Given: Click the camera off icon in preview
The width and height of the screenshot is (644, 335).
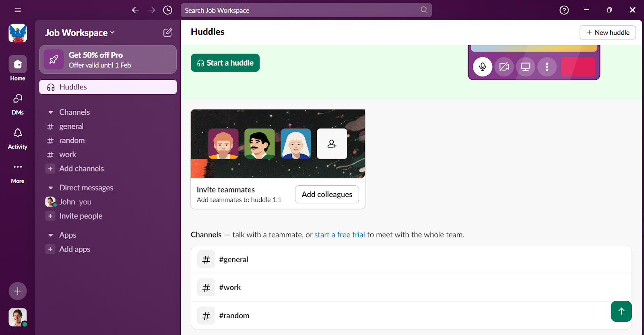Looking at the screenshot, I should click(504, 67).
